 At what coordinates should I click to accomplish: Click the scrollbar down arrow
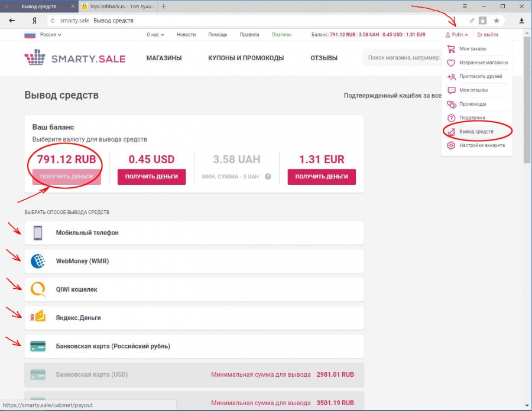point(527,406)
